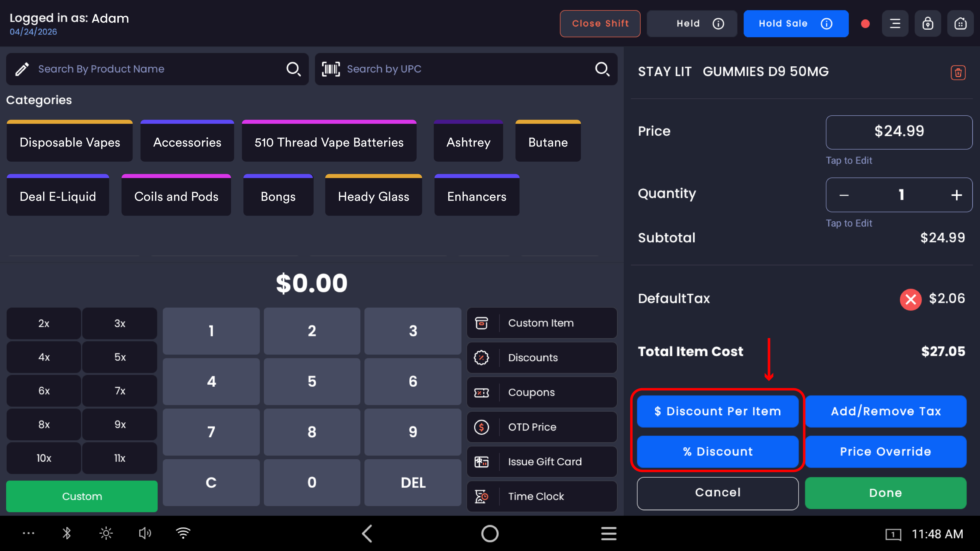Tap keypad digit 3
Screen dimensions: 980x551
[x=413, y=331]
